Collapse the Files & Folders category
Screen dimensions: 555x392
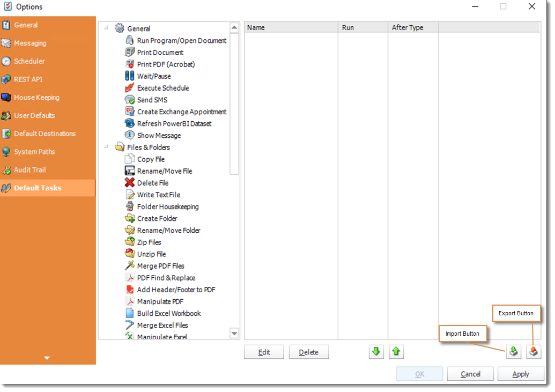pyautogui.click(x=106, y=147)
